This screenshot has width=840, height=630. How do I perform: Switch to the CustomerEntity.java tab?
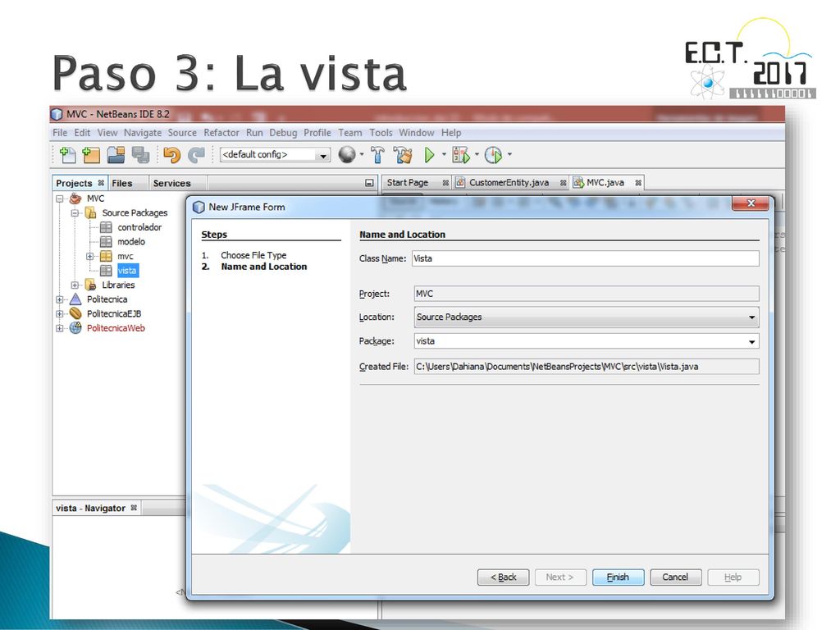click(x=509, y=183)
